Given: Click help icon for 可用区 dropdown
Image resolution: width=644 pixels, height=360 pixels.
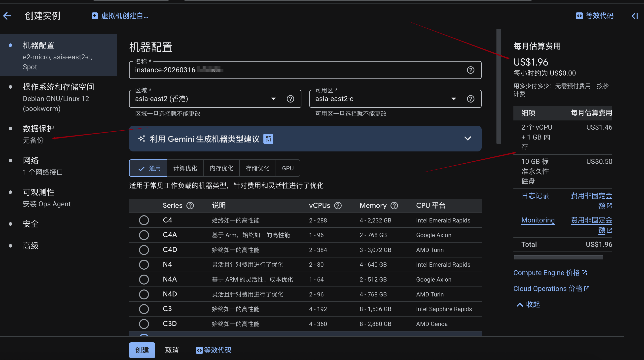Looking at the screenshot, I should coord(470,99).
